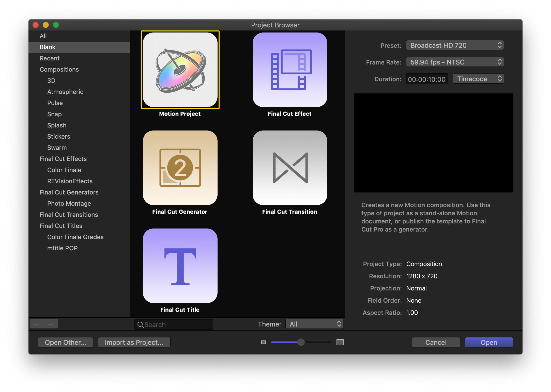Open the Preset dropdown Broadcast HD 720
The width and height of the screenshot is (551, 392).
pos(455,45)
